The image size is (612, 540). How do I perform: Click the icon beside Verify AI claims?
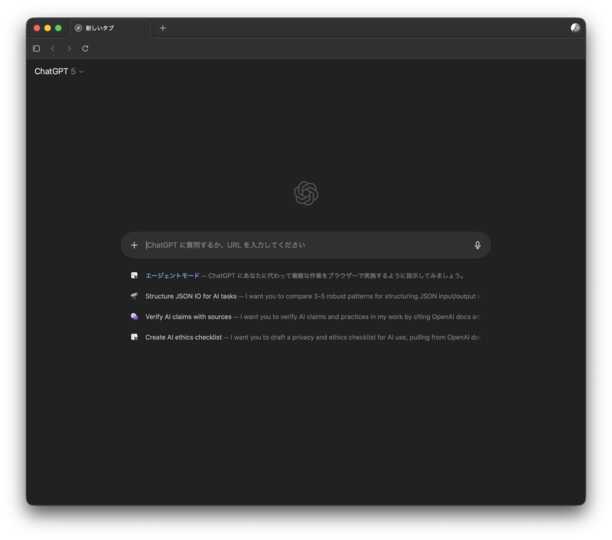coord(134,316)
